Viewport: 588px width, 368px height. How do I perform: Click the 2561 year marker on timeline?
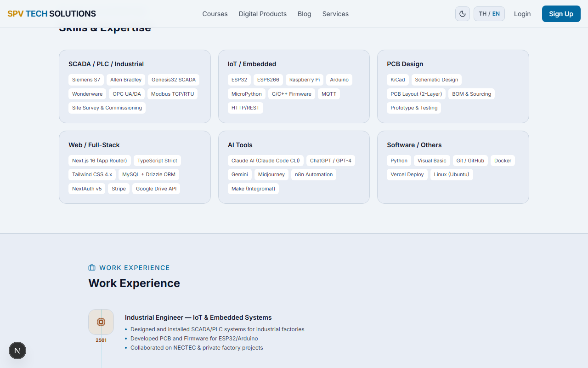click(101, 340)
